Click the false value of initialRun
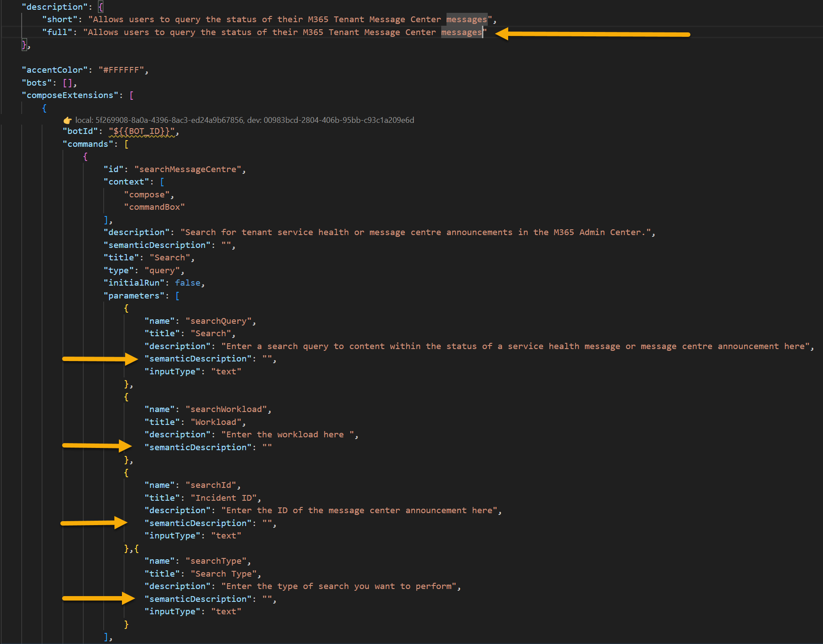The height and width of the screenshot is (644, 823). pos(187,283)
